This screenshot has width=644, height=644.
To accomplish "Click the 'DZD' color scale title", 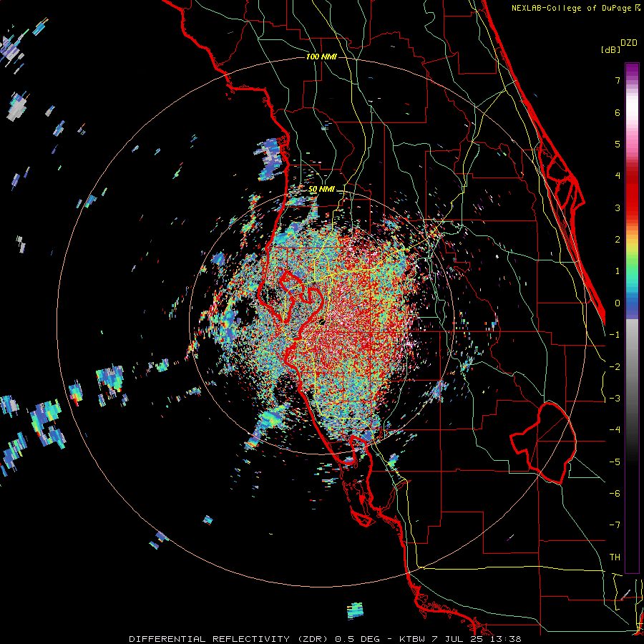I will [629, 43].
